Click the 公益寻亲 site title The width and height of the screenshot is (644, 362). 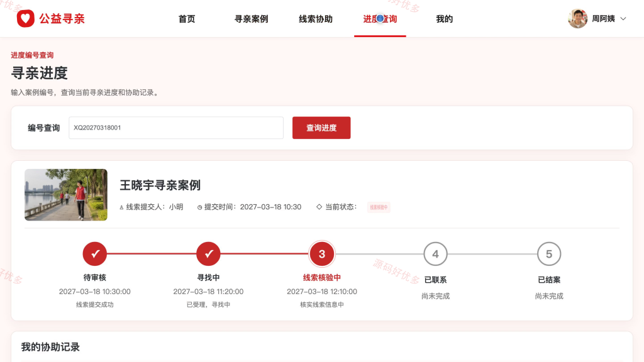62,18
